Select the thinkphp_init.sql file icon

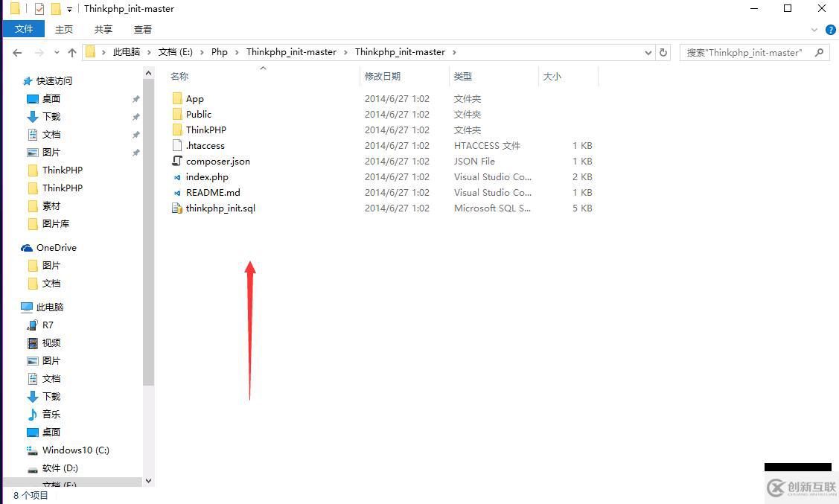(177, 208)
